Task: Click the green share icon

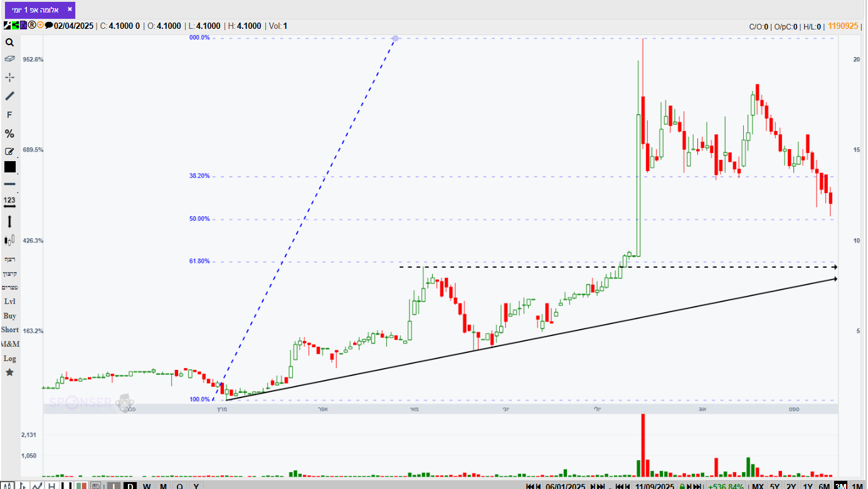Action: tap(15, 26)
